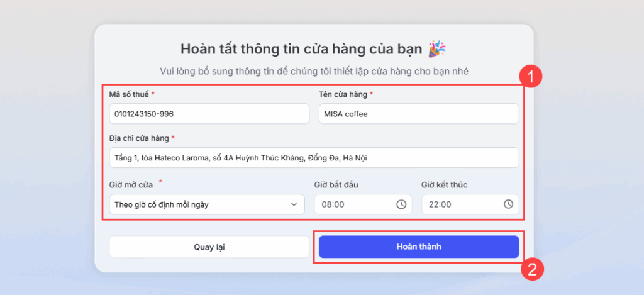Viewport: 644px width, 295px height.
Task: Click the red number 2 badge
Action: (x=532, y=269)
